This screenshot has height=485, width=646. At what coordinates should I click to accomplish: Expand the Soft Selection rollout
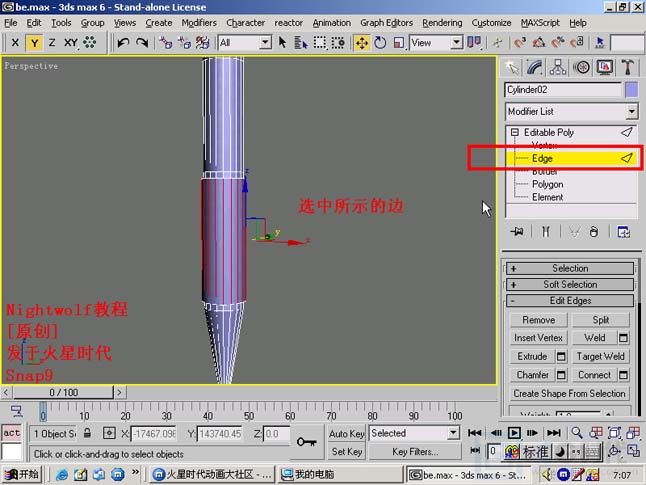pyautogui.click(x=570, y=284)
